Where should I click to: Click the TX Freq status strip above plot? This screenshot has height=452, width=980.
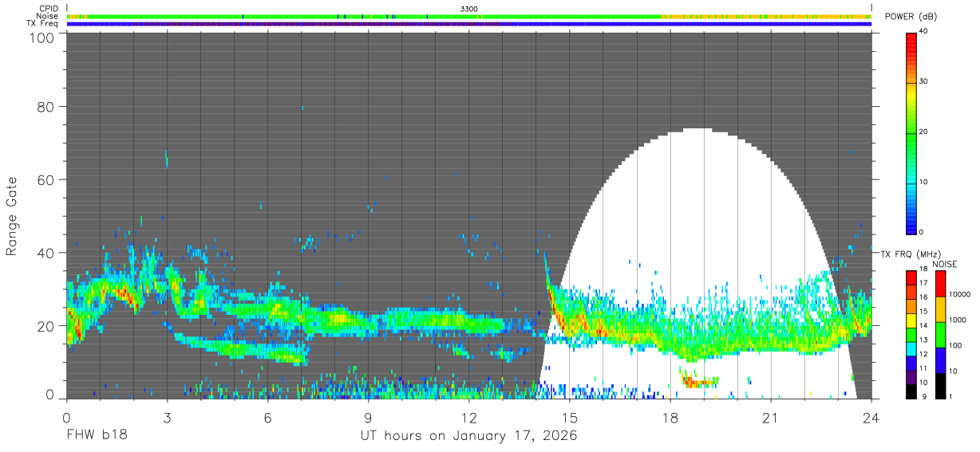point(469,24)
